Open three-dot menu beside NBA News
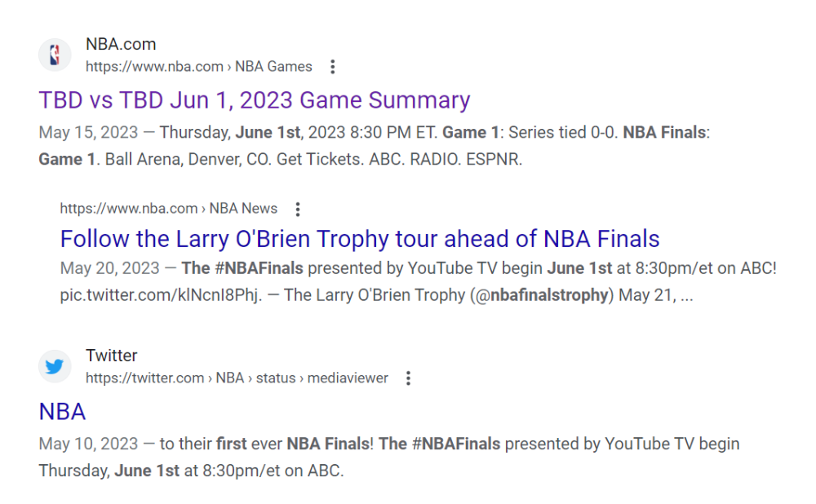 click(298, 209)
